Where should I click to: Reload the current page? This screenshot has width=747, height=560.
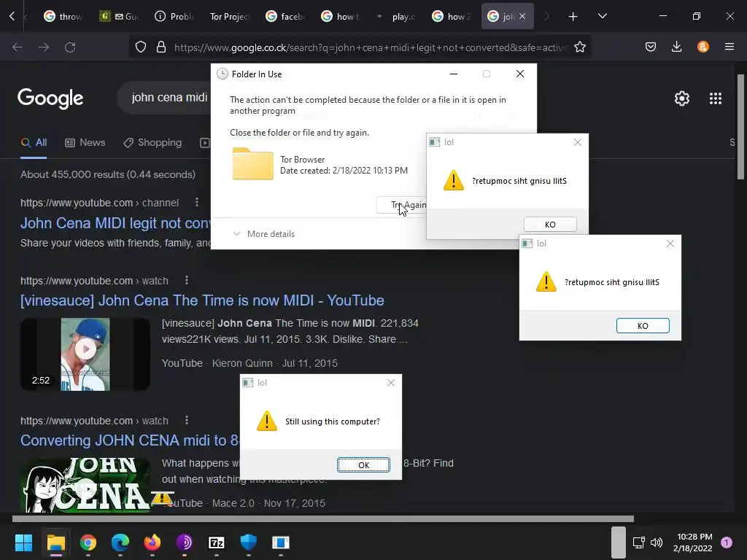click(x=70, y=47)
